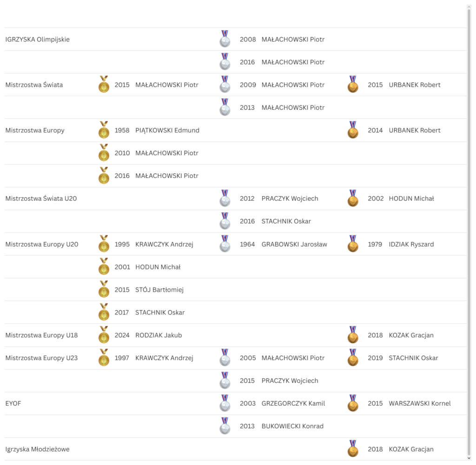Click bronze medal icon beside 1979 IDZIAK Ryszard
Image resolution: width=476 pixels, height=465 pixels.
pos(353,244)
